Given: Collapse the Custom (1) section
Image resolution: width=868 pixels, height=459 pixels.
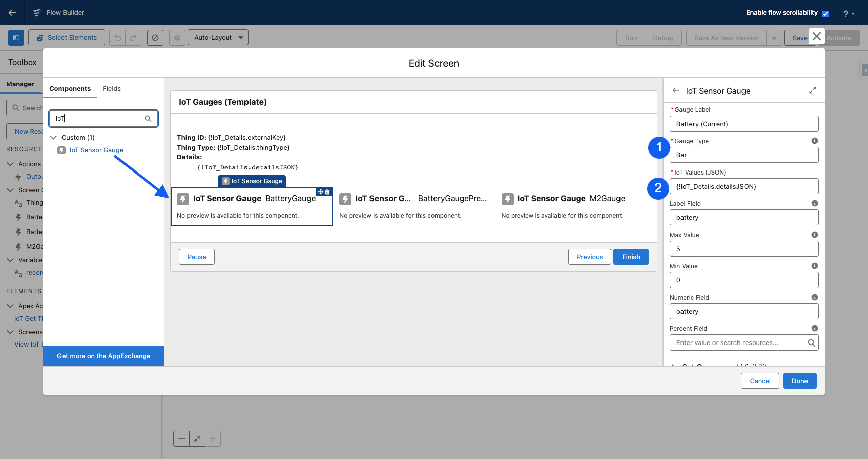Looking at the screenshot, I should coord(53,137).
